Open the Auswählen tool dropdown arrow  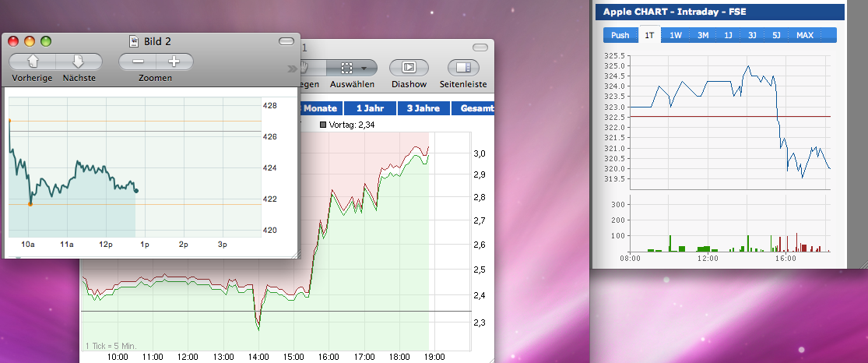tap(364, 69)
